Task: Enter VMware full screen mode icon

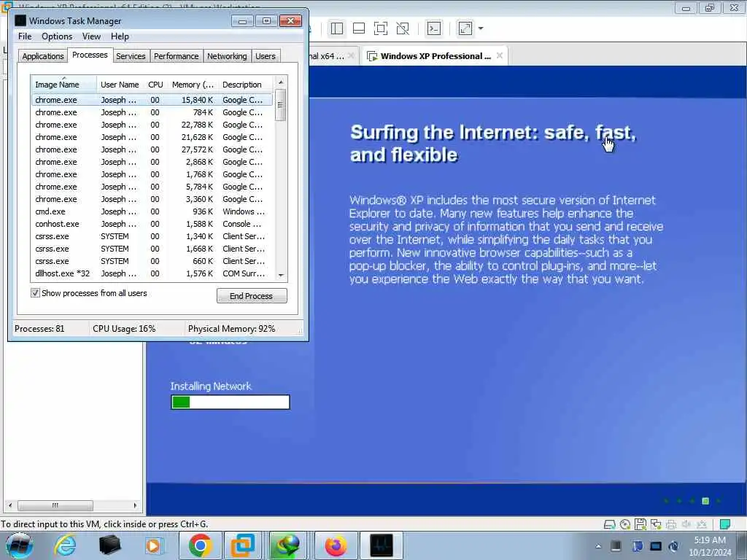Action: click(381, 28)
